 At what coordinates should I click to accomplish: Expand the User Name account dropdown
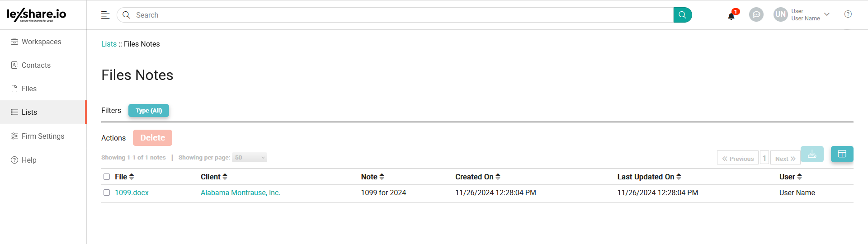827,14
